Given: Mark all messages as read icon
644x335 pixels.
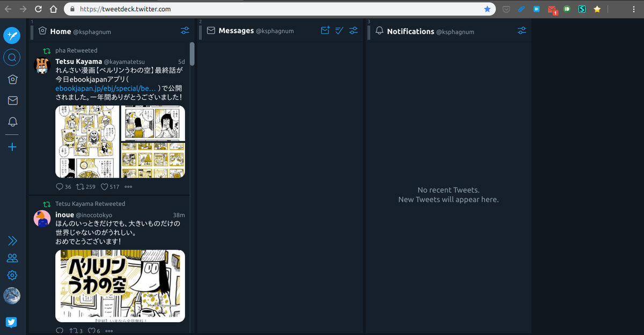Looking at the screenshot, I should coord(339,31).
